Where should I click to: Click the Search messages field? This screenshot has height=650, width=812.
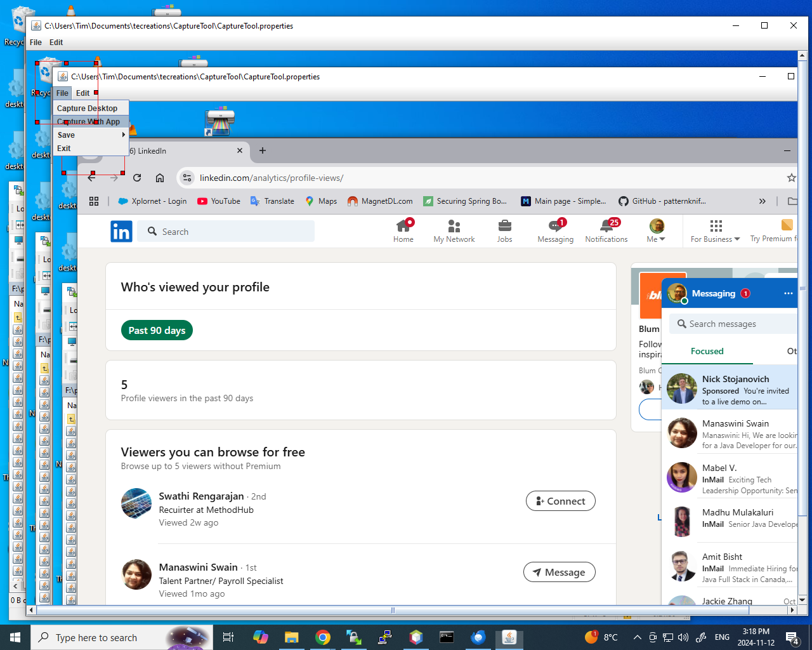coord(734,324)
